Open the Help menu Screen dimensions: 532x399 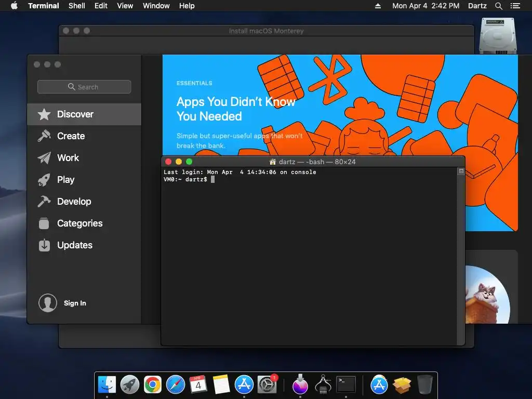tap(187, 6)
